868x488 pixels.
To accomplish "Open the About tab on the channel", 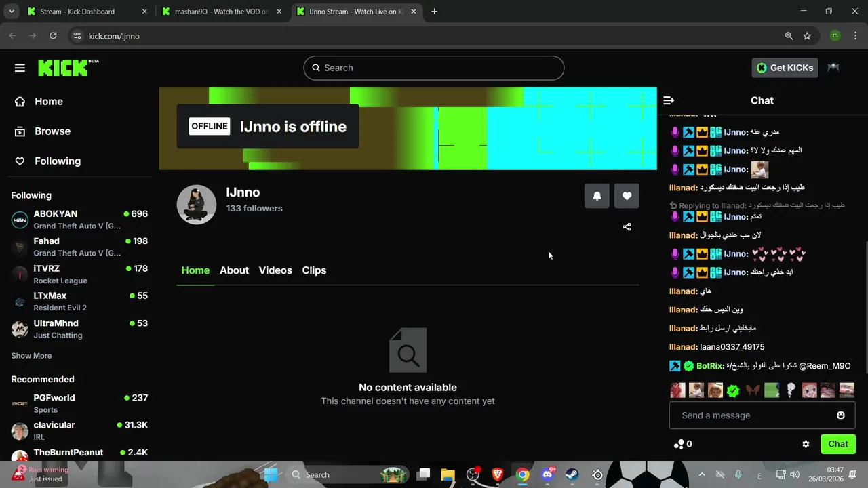I will coord(234,270).
